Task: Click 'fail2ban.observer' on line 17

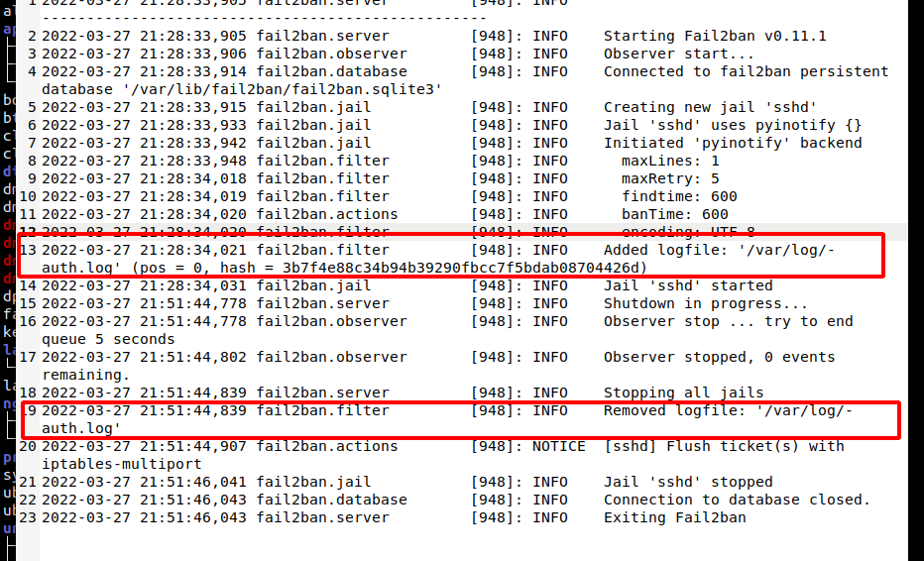Action: [332, 357]
